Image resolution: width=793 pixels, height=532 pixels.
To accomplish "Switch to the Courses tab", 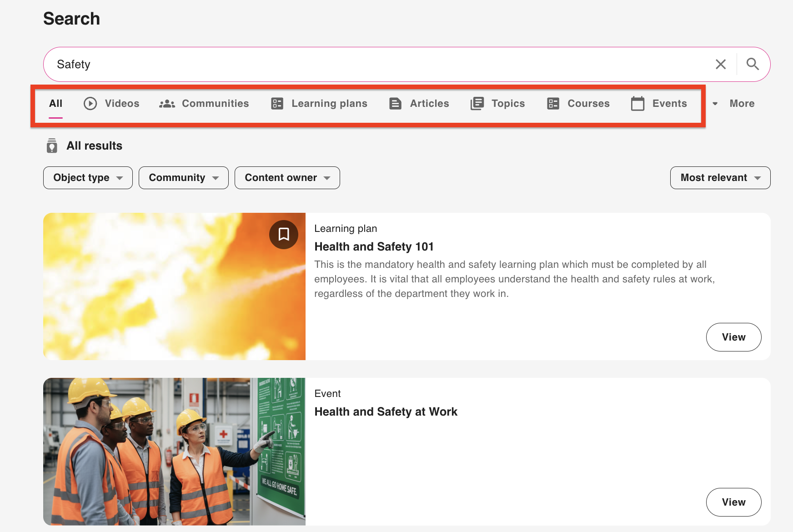I will 578,104.
